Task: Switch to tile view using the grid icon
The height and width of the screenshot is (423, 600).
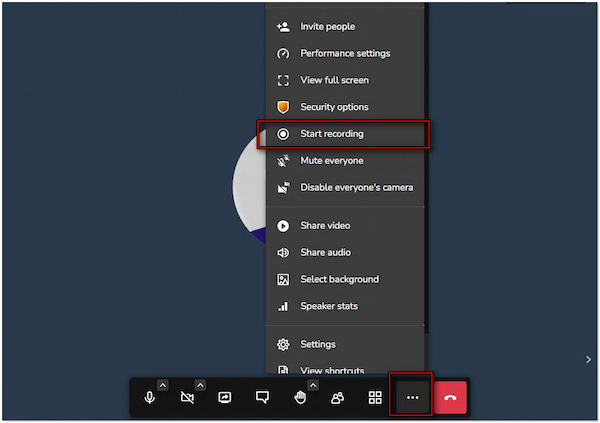Action: click(x=375, y=397)
